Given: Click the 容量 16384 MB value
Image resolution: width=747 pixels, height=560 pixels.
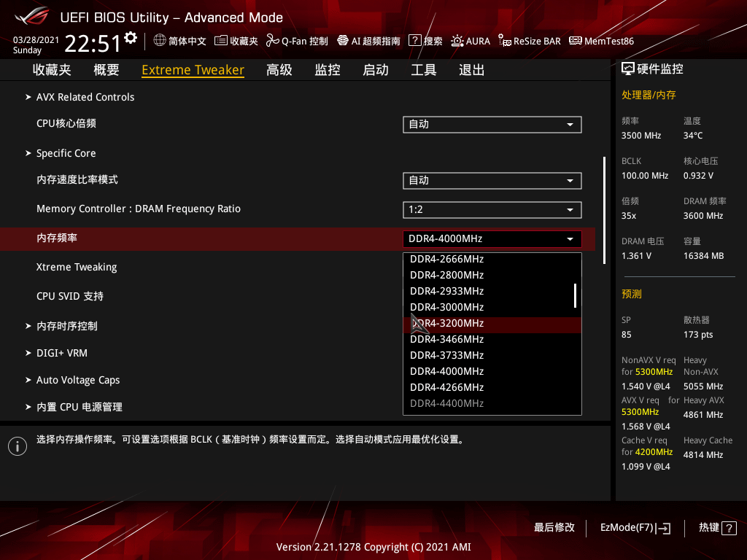Looking at the screenshot, I should (x=704, y=256).
